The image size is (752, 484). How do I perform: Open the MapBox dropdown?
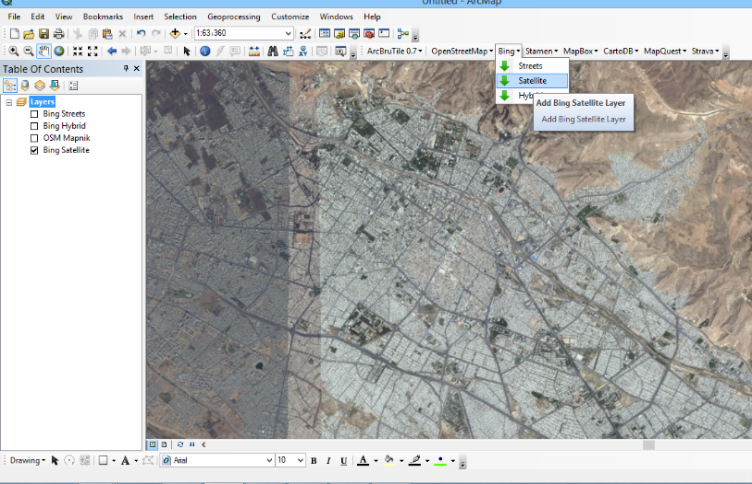580,51
